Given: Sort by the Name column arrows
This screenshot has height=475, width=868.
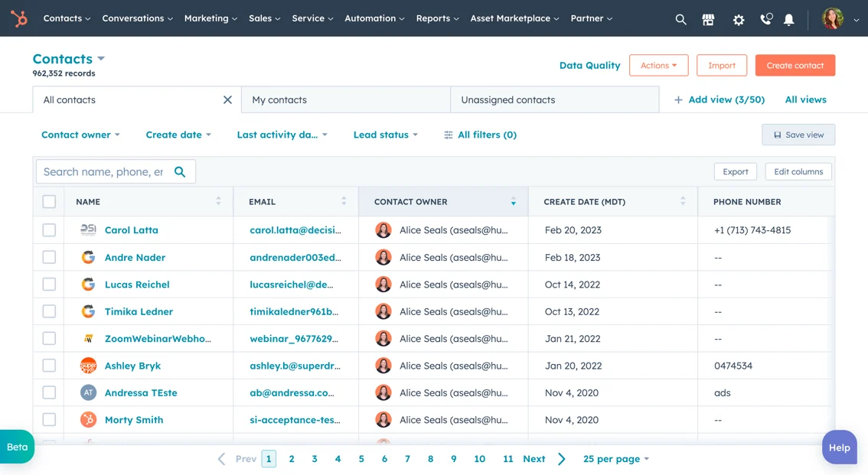Looking at the screenshot, I should point(218,201).
